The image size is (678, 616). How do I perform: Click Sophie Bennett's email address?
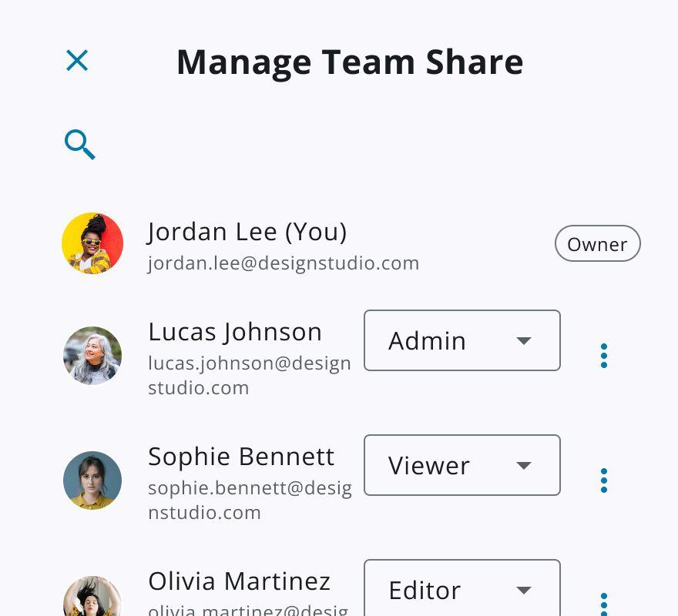coord(249,500)
